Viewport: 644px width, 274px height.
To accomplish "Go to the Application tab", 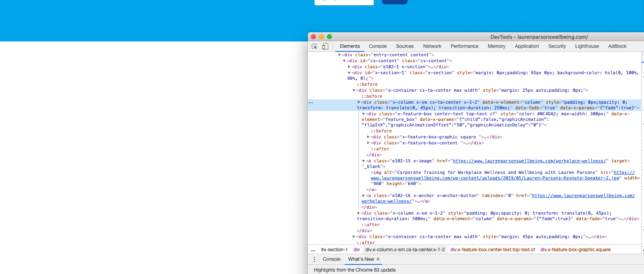I will pos(527,46).
